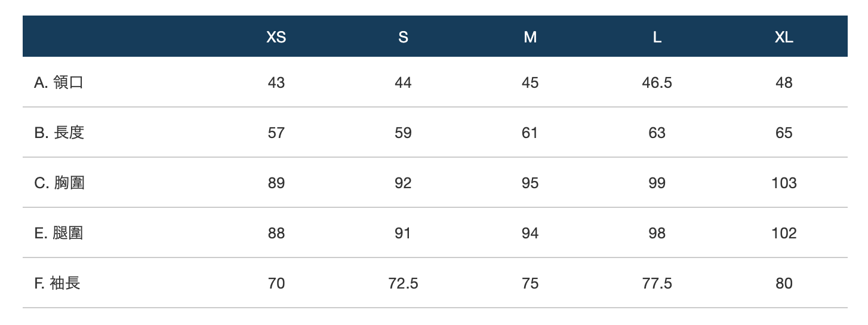Select the 57 cell in 長度 row

point(276,133)
